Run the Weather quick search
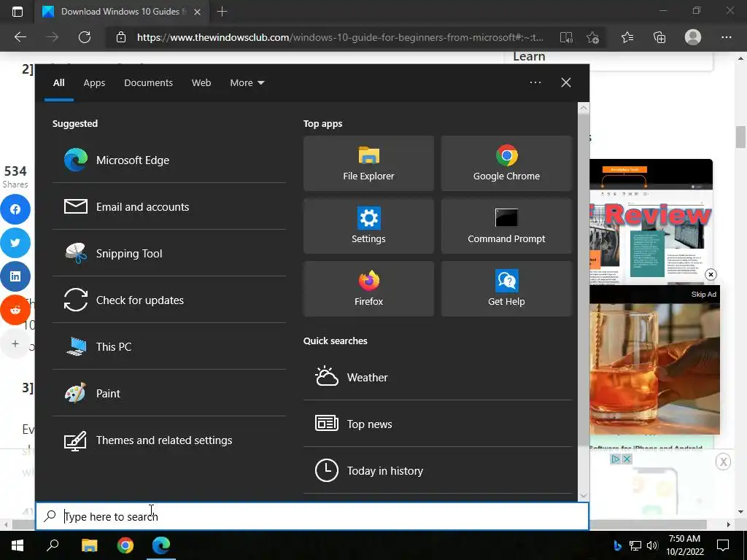 coord(438,377)
